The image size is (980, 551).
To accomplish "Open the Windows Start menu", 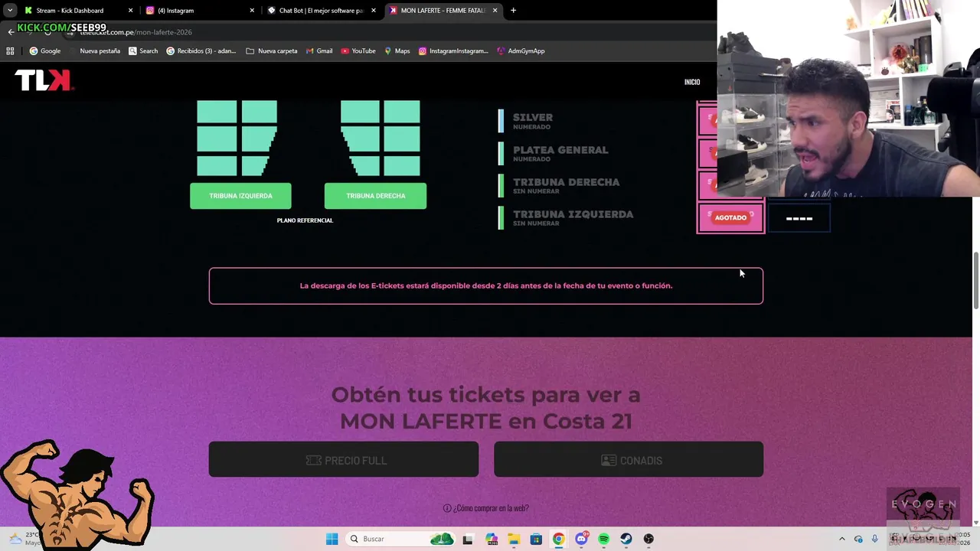I will pos(332,539).
